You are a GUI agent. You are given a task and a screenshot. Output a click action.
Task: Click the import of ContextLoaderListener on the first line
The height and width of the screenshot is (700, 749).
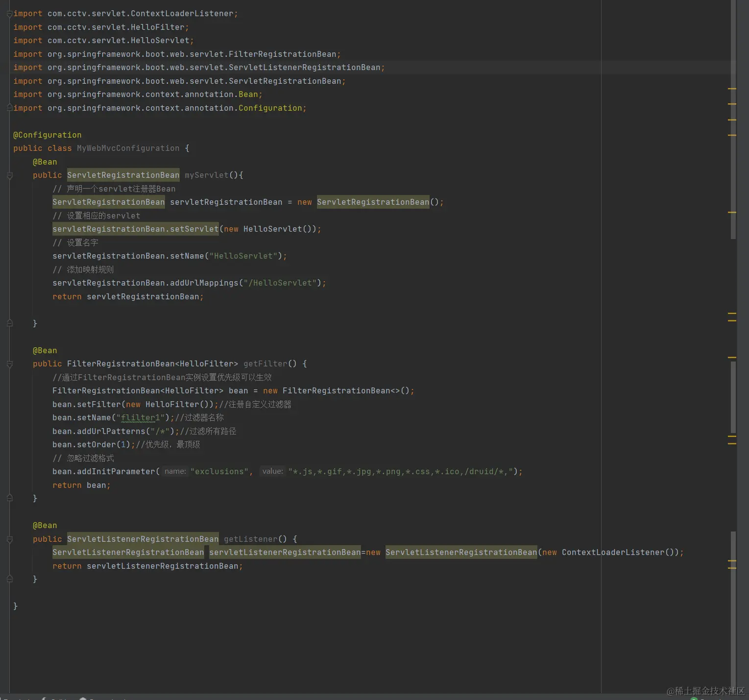point(125,13)
